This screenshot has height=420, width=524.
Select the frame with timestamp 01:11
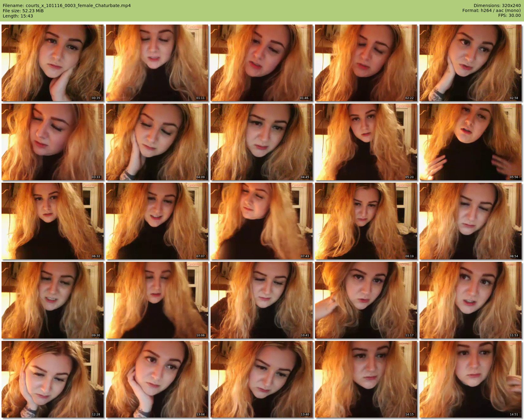157,63
